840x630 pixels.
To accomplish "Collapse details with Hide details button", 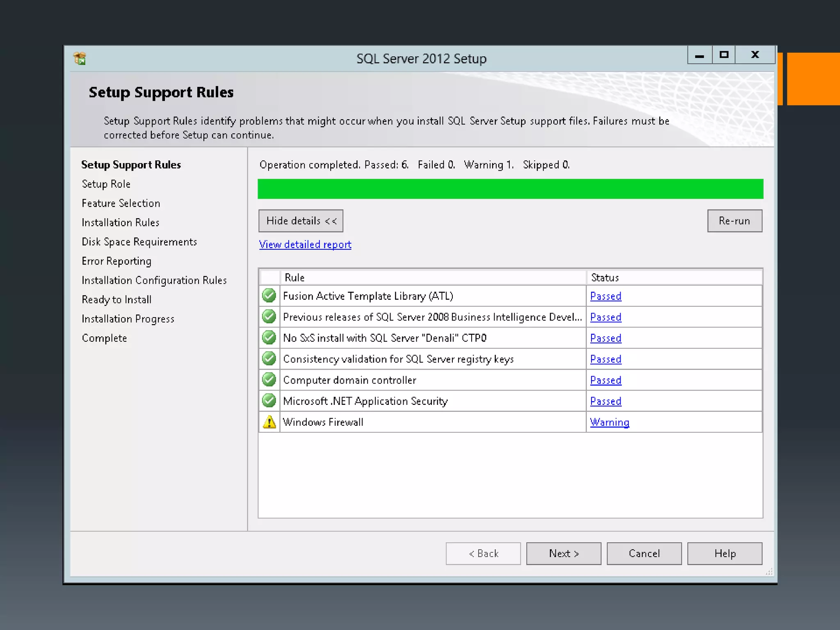I will point(301,221).
